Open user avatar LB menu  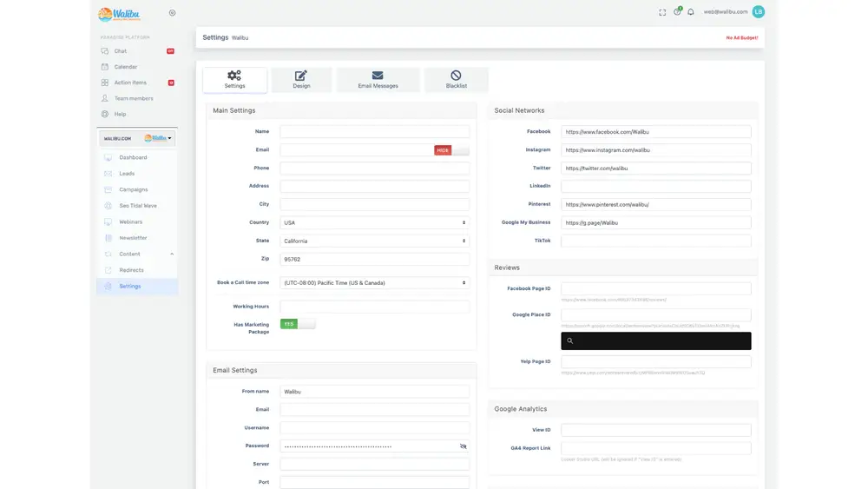[759, 11]
